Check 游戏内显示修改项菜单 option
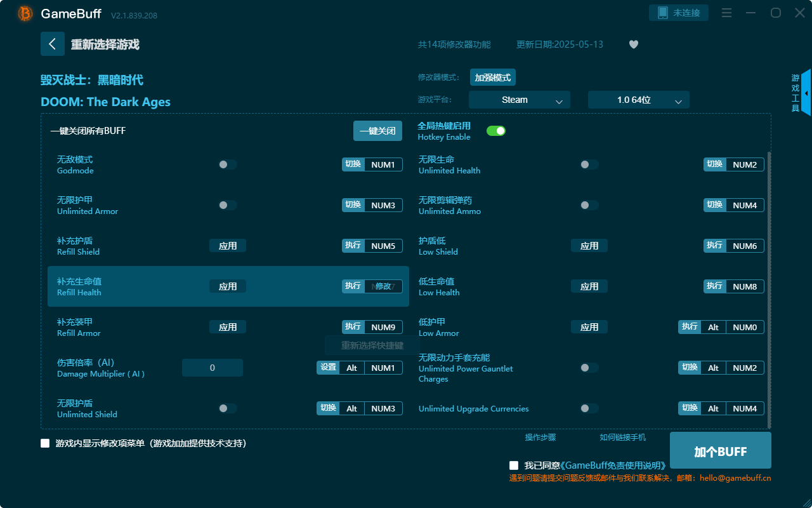The image size is (812, 508). coord(45,443)
